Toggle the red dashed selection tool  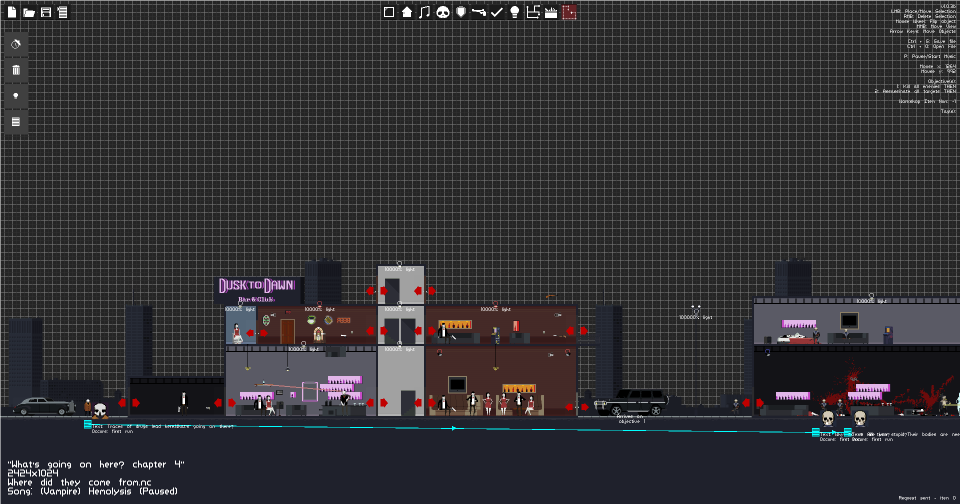(x=569, y=12)
